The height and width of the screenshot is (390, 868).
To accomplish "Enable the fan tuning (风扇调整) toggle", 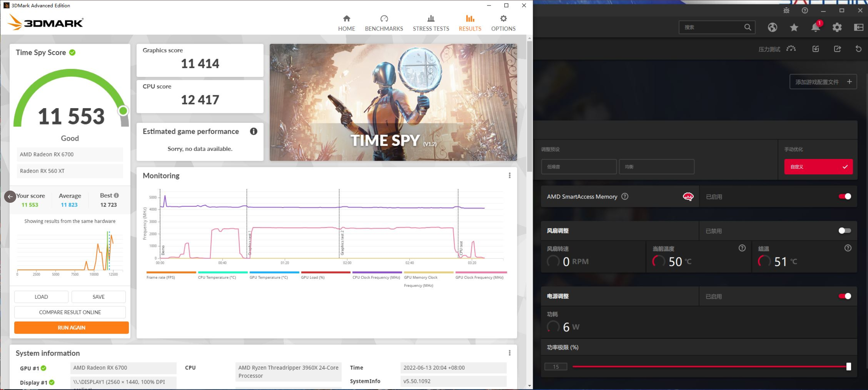I will coord(844,231).
